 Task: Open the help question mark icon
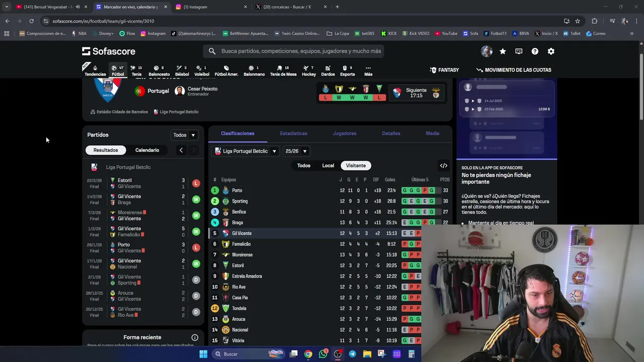pos(535,51)
